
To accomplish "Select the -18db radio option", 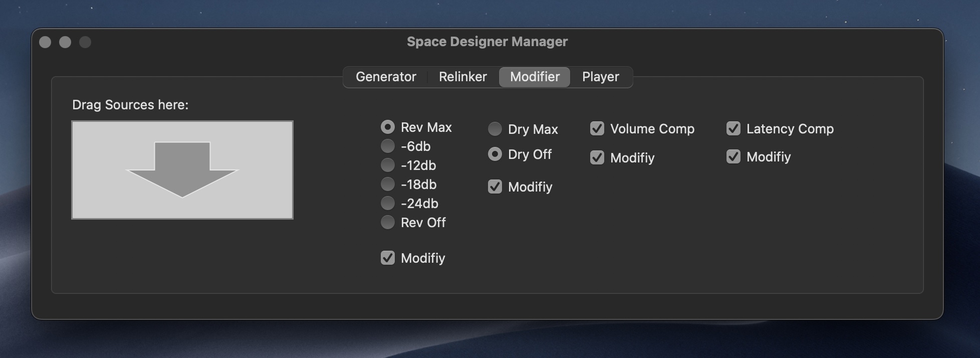I will click(x=387, y=184).
